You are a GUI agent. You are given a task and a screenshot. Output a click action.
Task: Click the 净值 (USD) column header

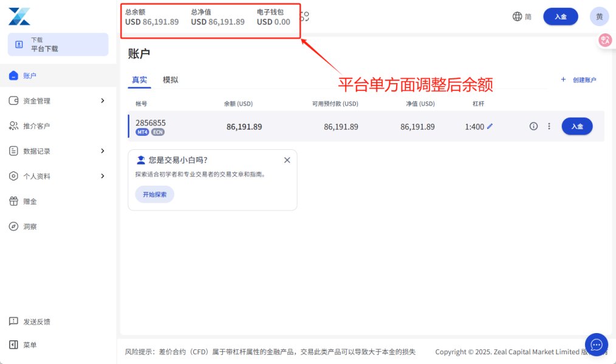[420, 104]
